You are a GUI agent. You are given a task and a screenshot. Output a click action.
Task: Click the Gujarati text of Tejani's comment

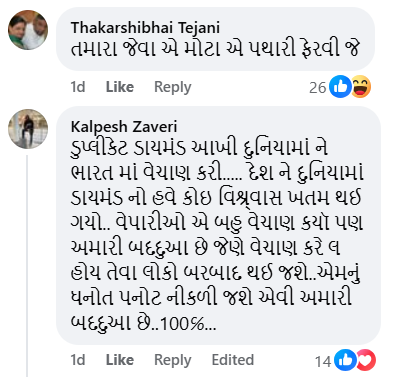[x=215, y=49]
